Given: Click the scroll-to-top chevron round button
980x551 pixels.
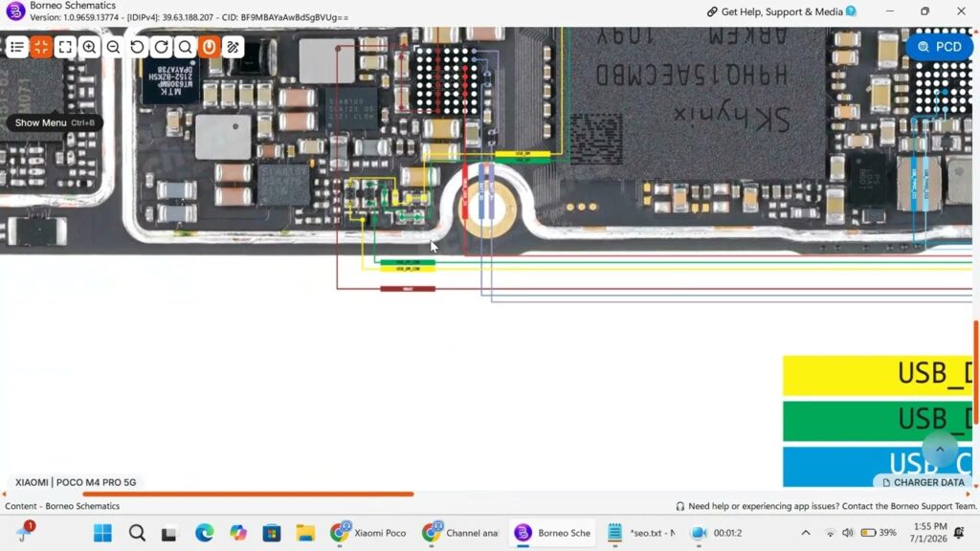Looking at the screenshot, I should pos(940,450).
